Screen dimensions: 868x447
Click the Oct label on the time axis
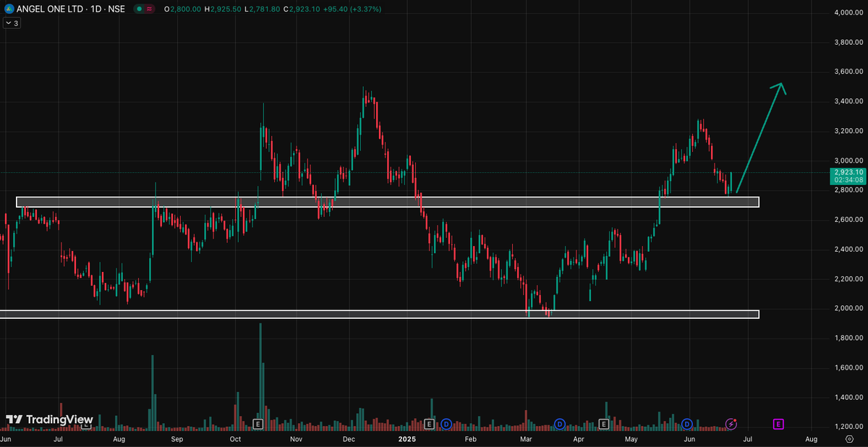[x=235, y=438]
